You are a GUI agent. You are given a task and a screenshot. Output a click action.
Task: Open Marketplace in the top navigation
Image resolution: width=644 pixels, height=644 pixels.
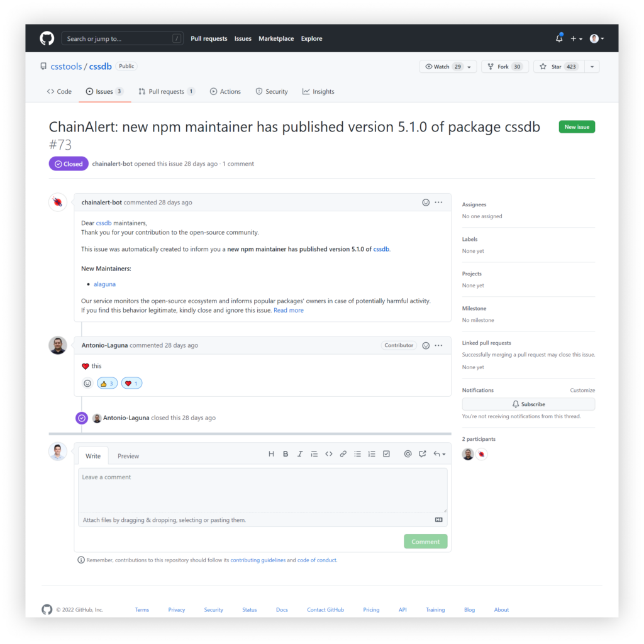276,38
